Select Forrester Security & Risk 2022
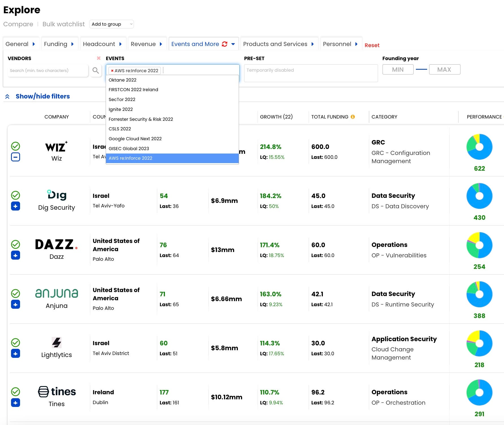Screen dimensions: 504x425 pos(172,119)
